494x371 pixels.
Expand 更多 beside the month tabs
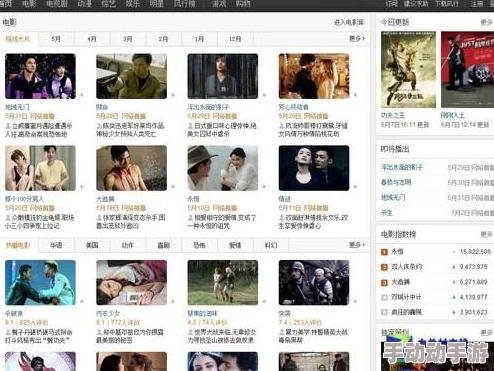[357, 39]
